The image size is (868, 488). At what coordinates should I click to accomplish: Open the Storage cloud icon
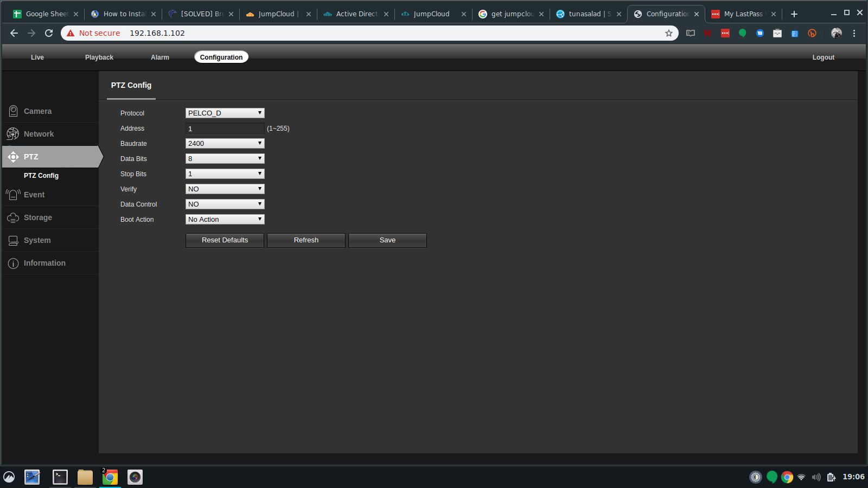pyautogui.click(x=13, y=217)
